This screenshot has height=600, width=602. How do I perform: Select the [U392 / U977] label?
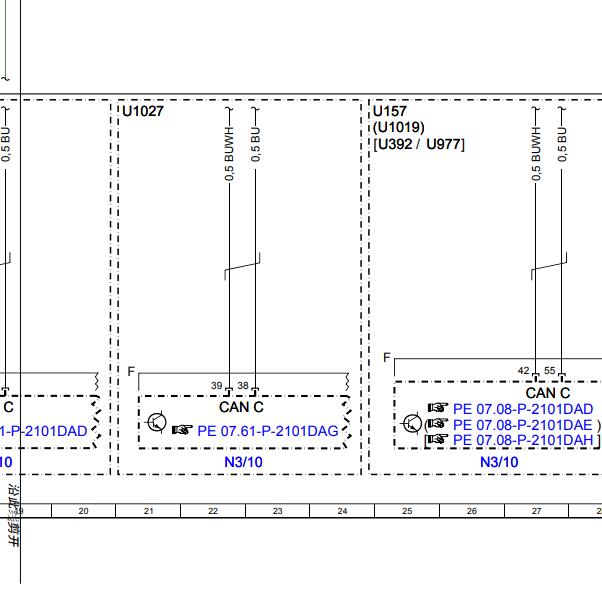coord(419,144)
